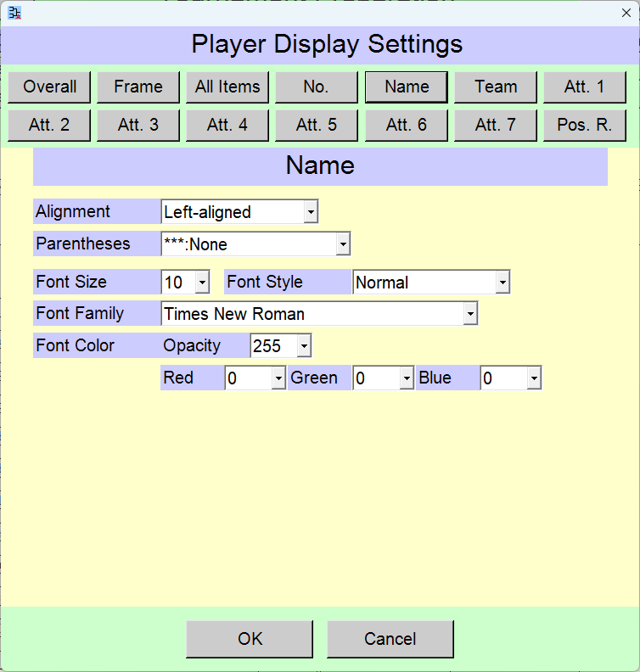Click the Font Style label

pos(265,282)
